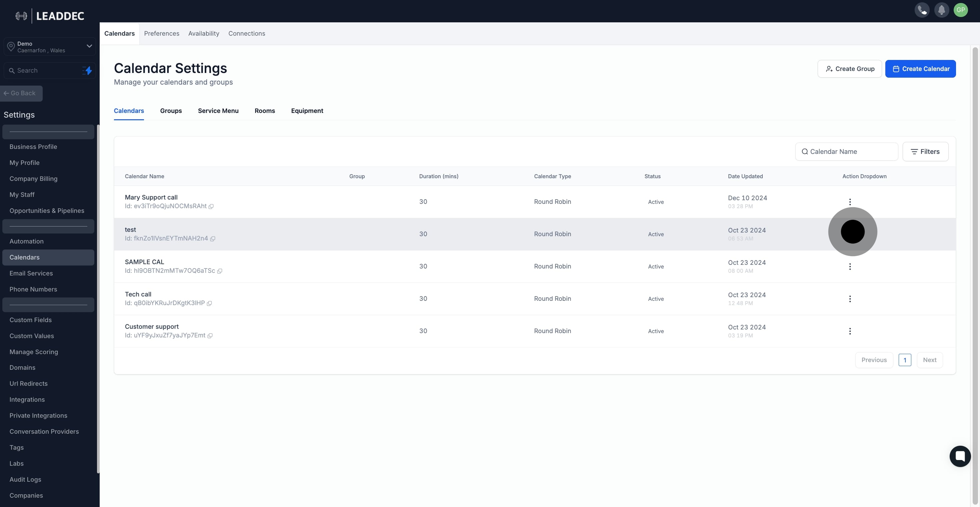The height and width of the screenshot is (507, 980).
Task: Go to Next page
Action: 929,360
